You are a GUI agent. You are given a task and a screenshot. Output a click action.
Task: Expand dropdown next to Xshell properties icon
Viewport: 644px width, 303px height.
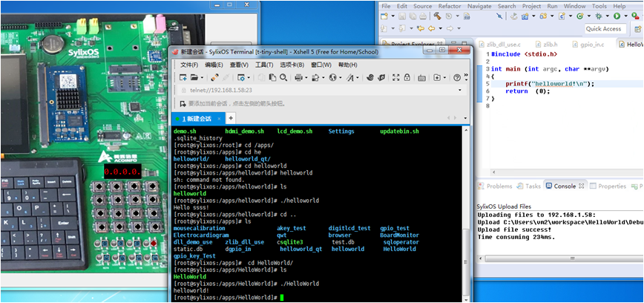249,77
